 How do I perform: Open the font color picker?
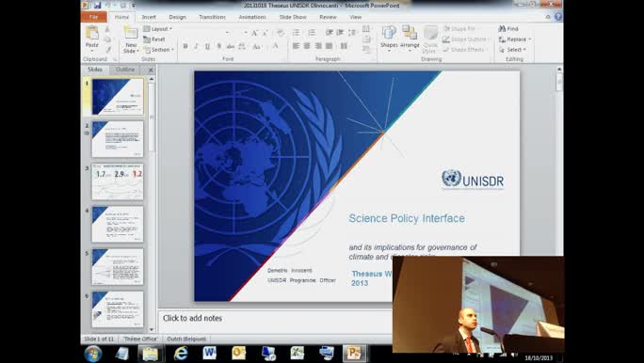click(x=276, y=46)
